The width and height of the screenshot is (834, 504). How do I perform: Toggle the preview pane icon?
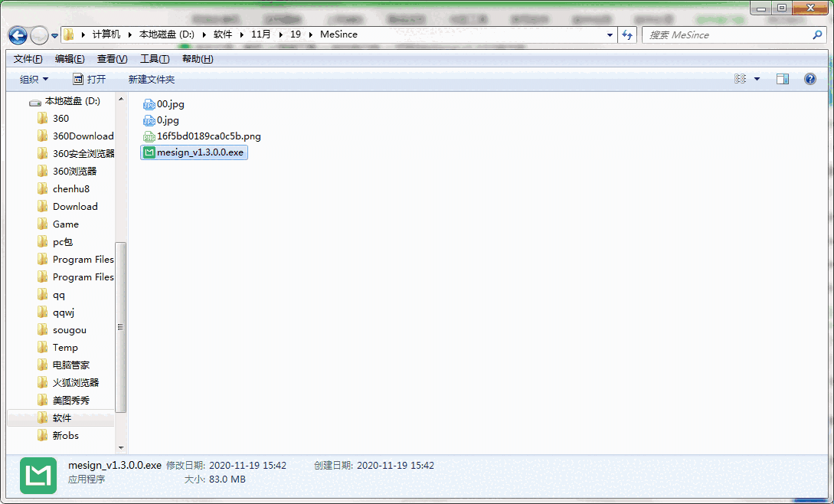click(x=783, y=79)
